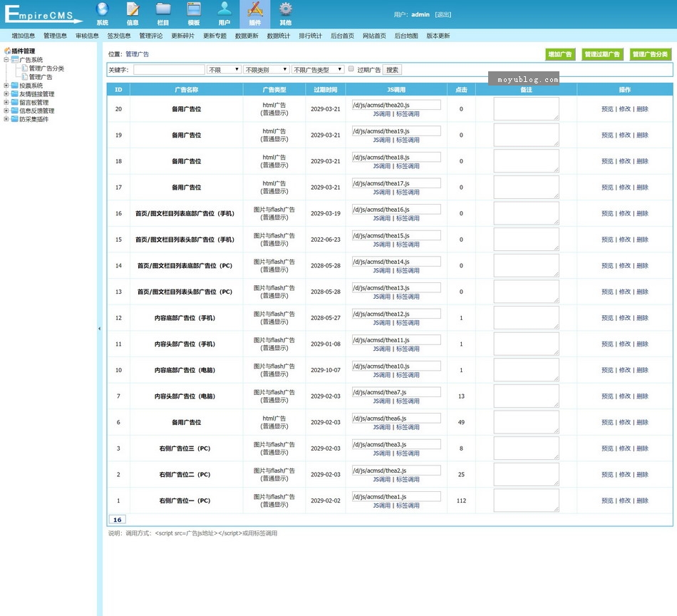Log out via the 退出 link
The height and width of the screenshot is (616, 677).
[443, 15]
